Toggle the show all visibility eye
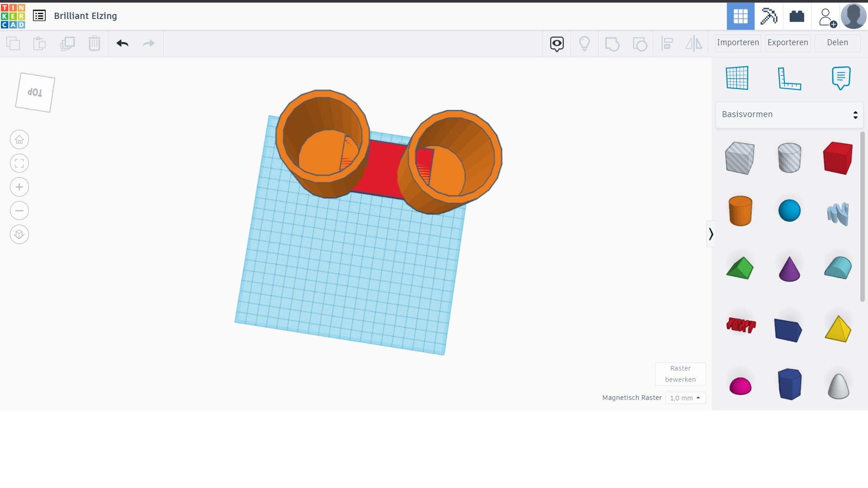The image size is (868, 488). (x=557, y=44)
